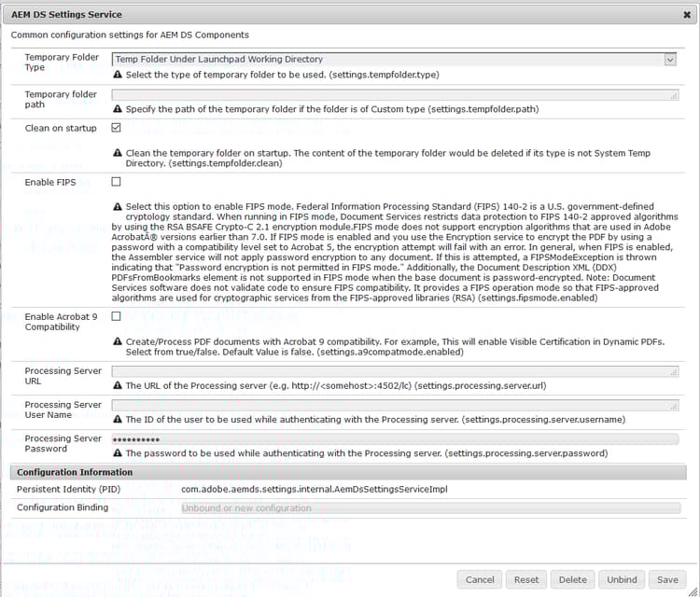Click the warning icon beside Clean temporary folder description
The height and width of the screenshot is (597, 700).
(118, 153)
